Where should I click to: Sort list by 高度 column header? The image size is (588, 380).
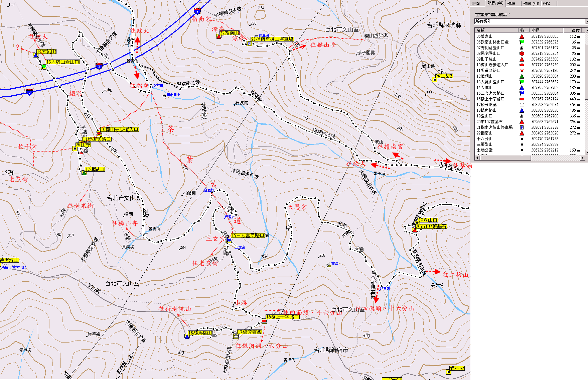[x=573, y=30]
